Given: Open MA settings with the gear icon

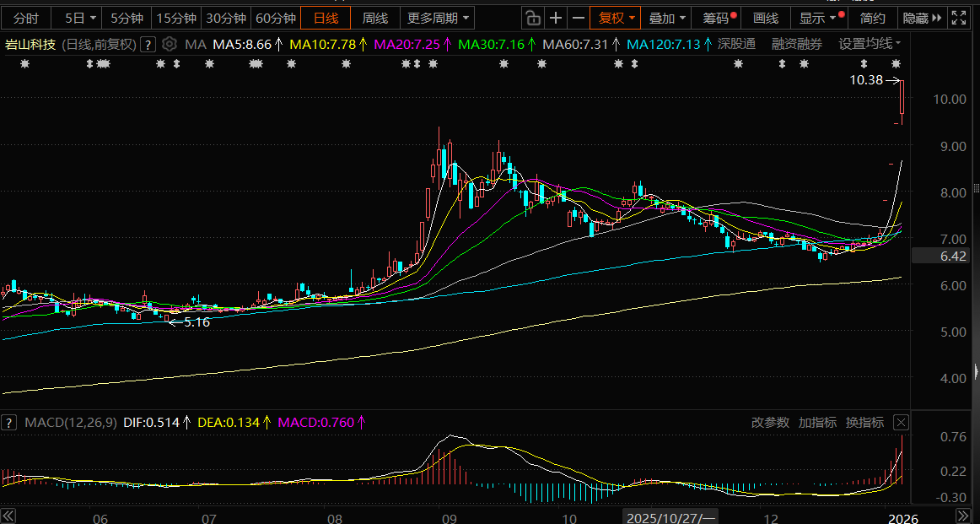Looking at the screenshot, I should click(x=170, y=44).
